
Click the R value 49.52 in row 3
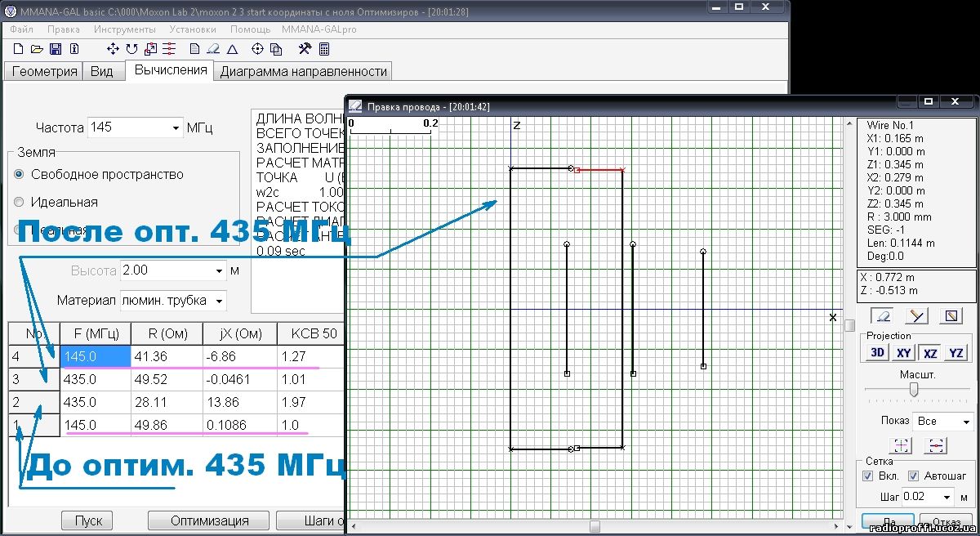[167, 379]
